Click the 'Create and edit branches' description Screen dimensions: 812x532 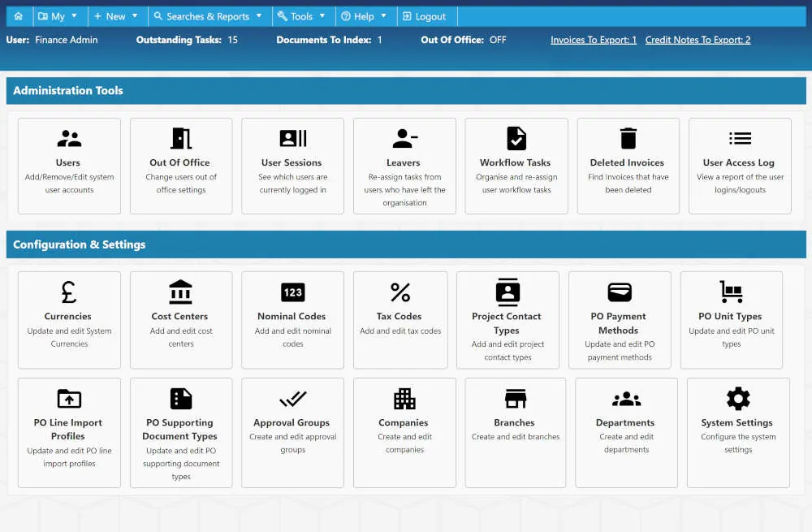pos(516,437)
